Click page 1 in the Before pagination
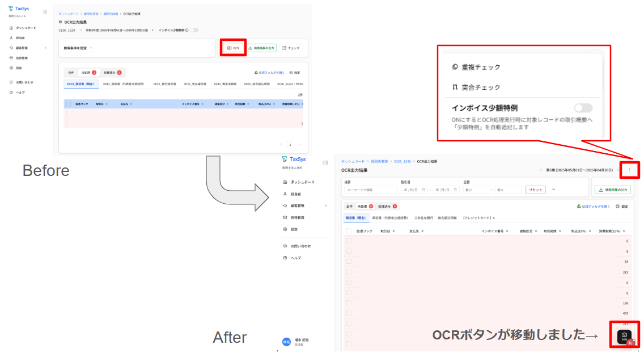This screenshot has width=644, height=361. coord(290,144)
